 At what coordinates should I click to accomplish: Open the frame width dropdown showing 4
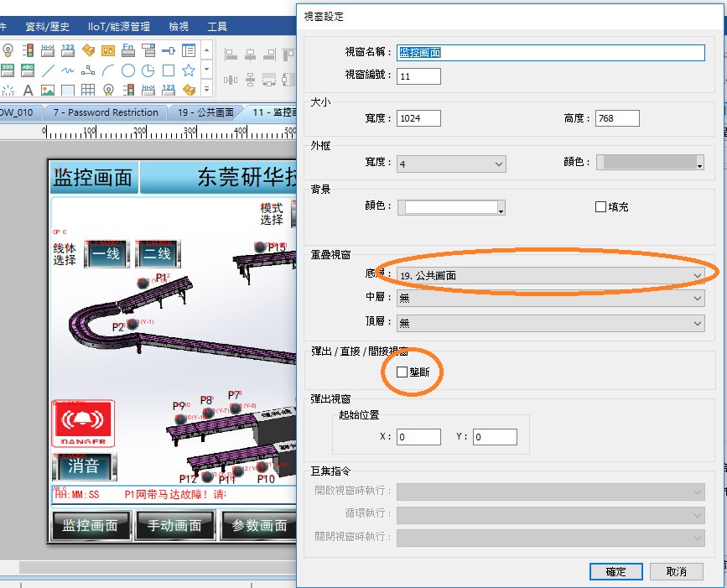[450, 164]
